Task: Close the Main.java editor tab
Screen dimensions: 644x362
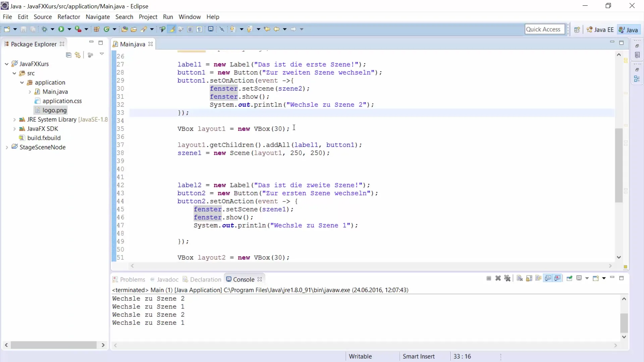Action: 151,44
